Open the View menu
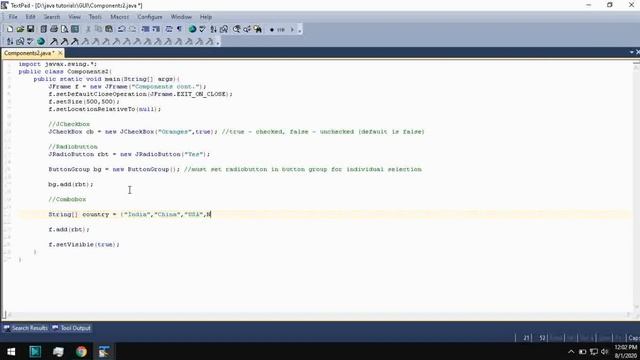 pos(74,17)
